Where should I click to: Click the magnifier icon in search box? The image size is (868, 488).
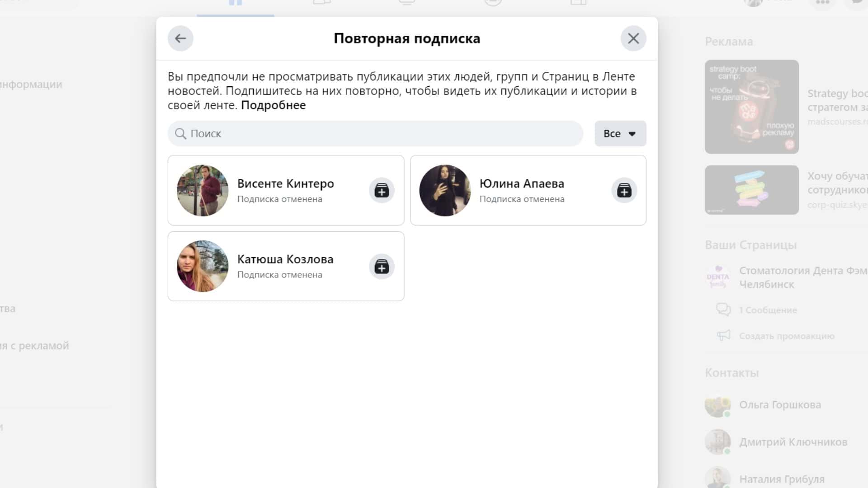[180, 134]
